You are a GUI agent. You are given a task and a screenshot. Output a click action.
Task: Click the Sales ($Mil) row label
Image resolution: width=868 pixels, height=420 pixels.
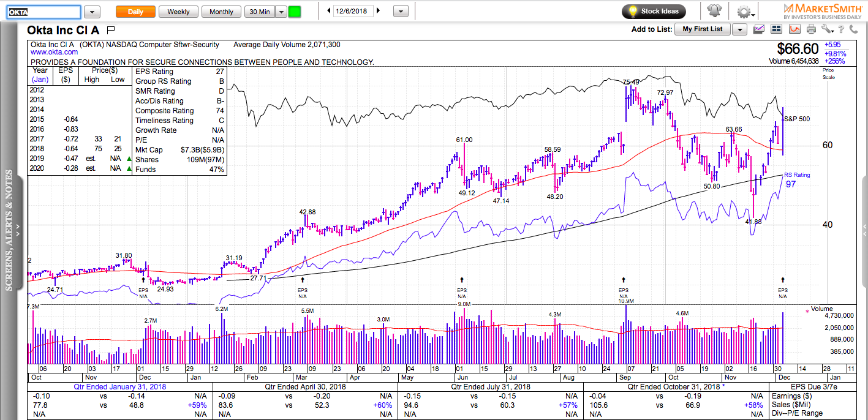(x=790, y=405)
